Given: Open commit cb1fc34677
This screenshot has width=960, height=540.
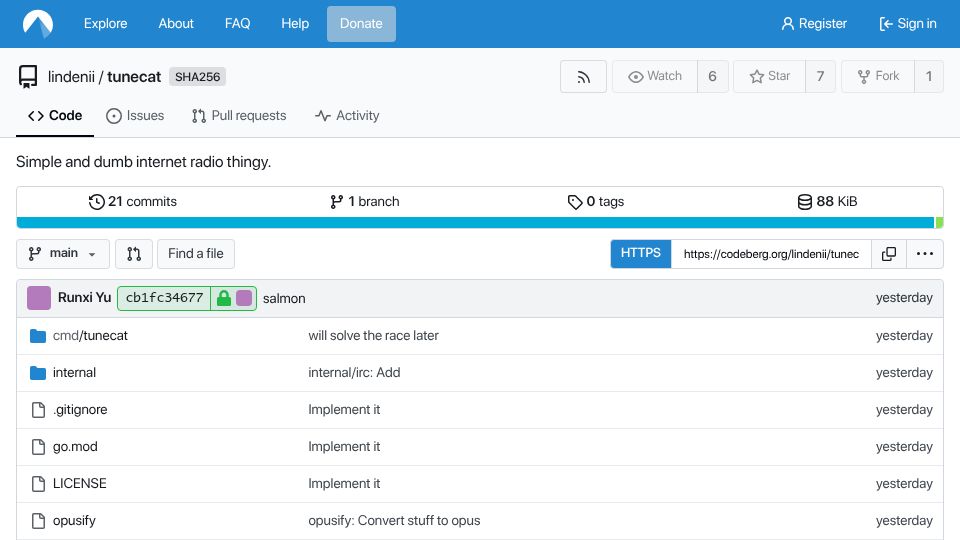Looking at the screenshot, I should 164,298.
